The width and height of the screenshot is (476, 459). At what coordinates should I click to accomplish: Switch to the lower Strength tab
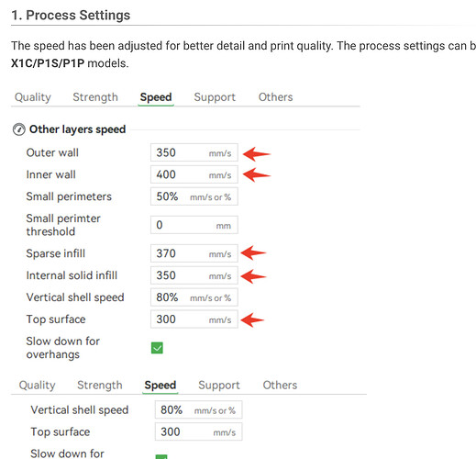pyautogui.click(x=100, y=386)
